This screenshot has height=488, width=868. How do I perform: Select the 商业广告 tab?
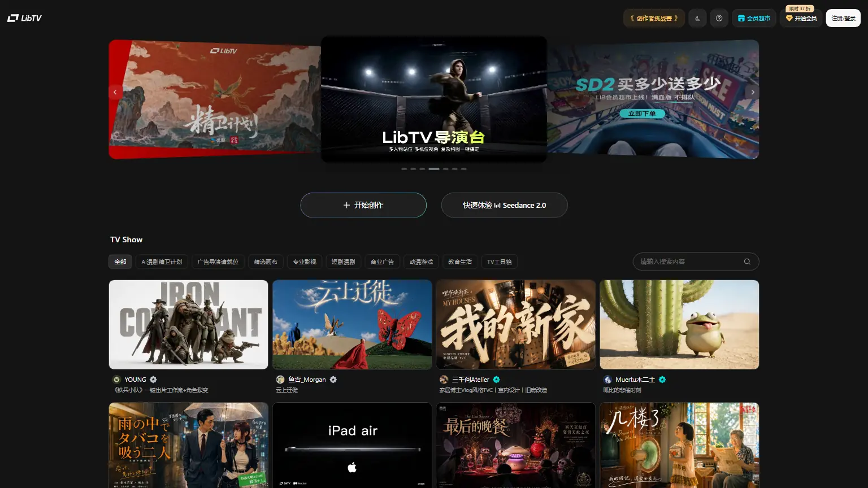(x=382, y=262)
